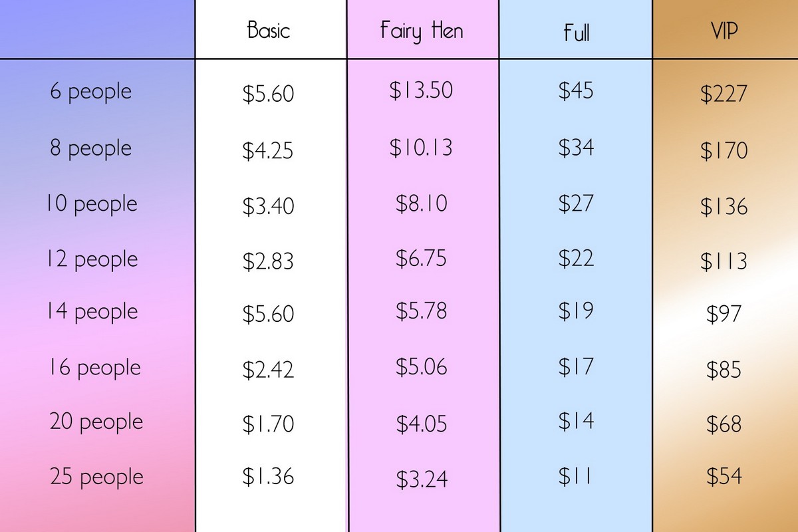Select the $97 VIP price for 14 people

(724, 313)
